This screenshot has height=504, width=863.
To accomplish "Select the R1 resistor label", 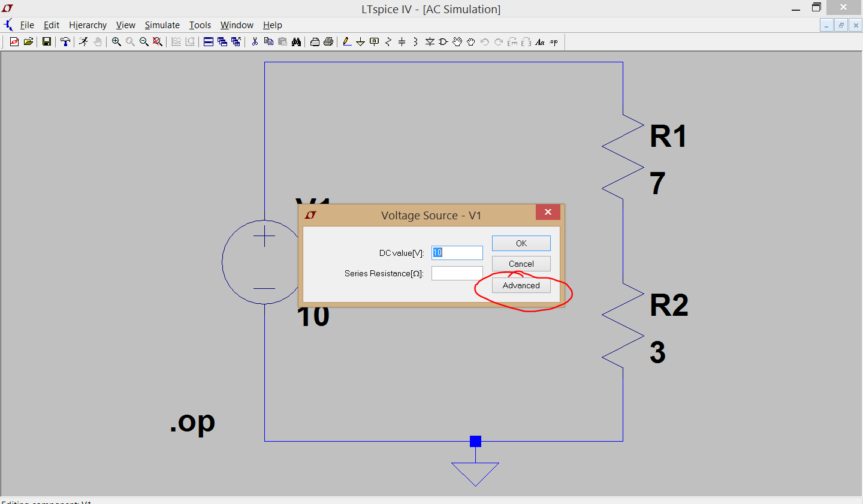I will (x=668, y=136).
